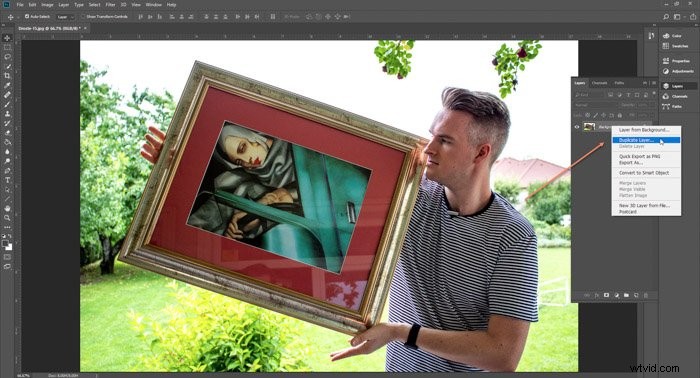Enable Show Transform Controls checkbox
This screenshot has height=378, width=700.
83,17
